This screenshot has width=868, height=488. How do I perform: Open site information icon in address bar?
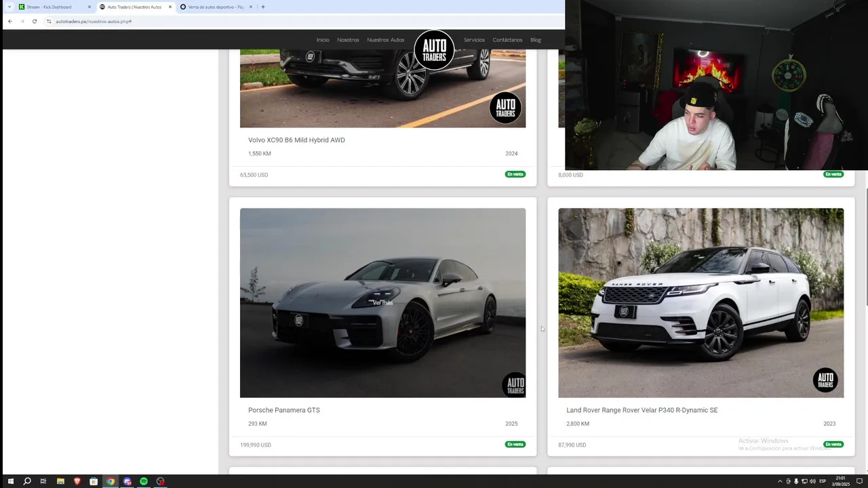click(49, 21)
